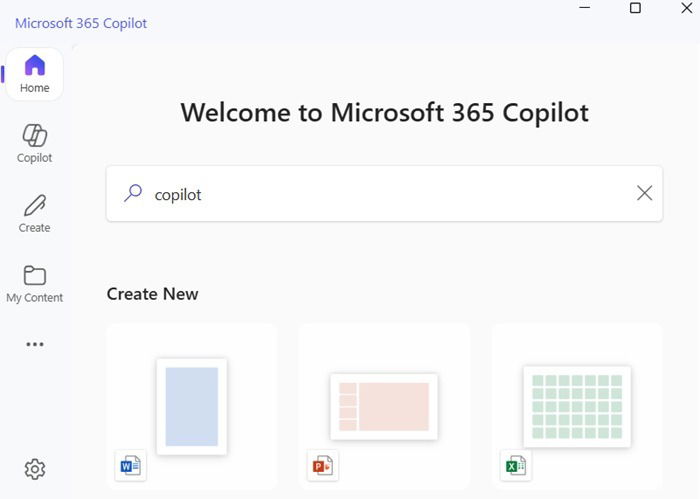Open My Content folder in sidebar
The width and height of the screenshot is (700, 499).
pyautogui.click(x=34, y=284)
